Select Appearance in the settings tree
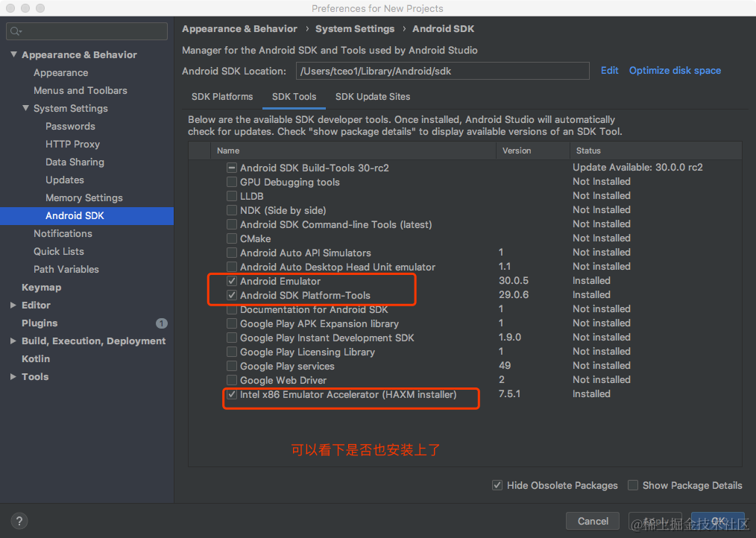 tap(60, 73)
